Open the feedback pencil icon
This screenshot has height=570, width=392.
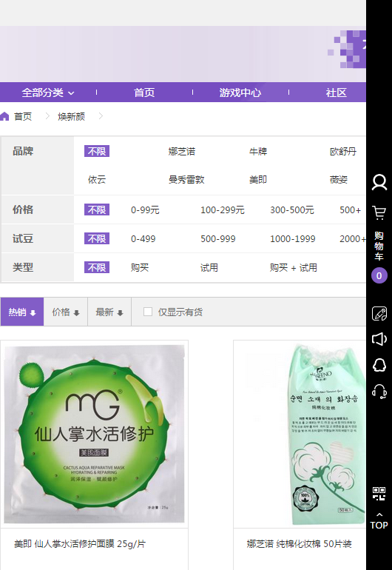pos(379,313)
